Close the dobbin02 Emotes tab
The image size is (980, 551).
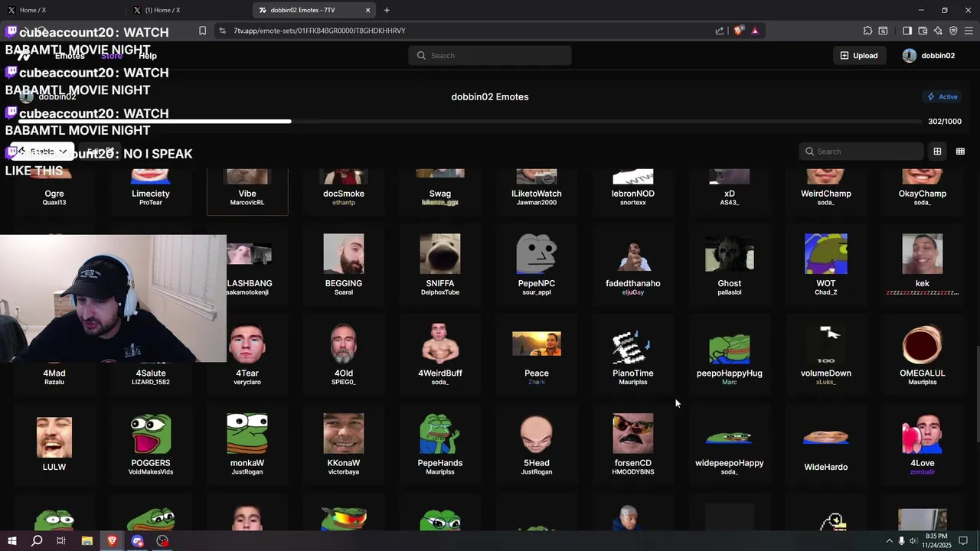tap(367, 10)
